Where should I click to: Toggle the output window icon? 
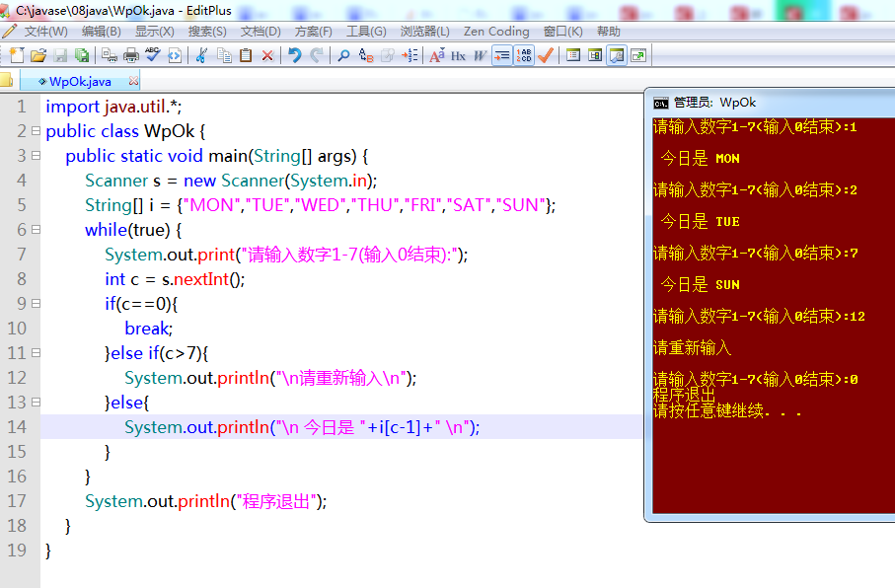617,55
